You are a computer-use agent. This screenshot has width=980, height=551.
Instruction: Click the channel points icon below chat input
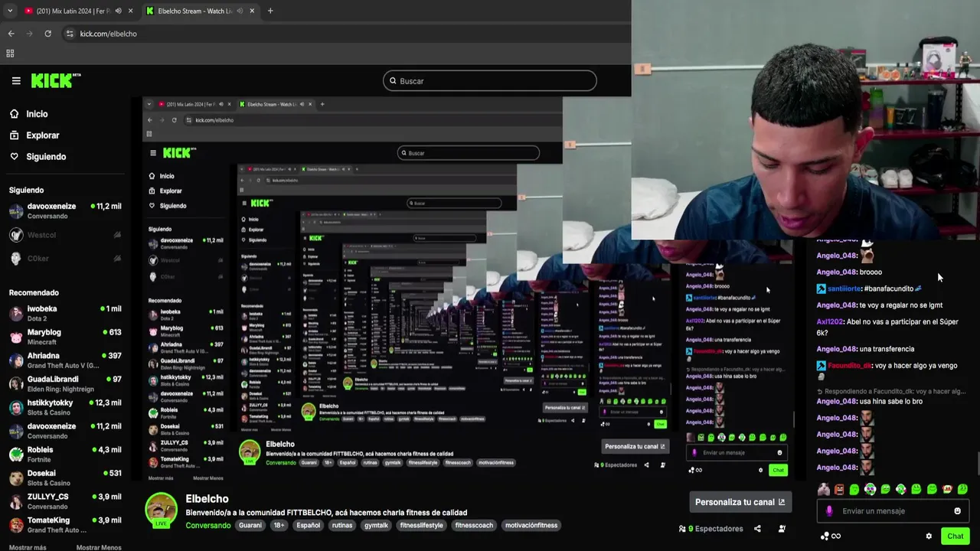[x=825, y=536]
